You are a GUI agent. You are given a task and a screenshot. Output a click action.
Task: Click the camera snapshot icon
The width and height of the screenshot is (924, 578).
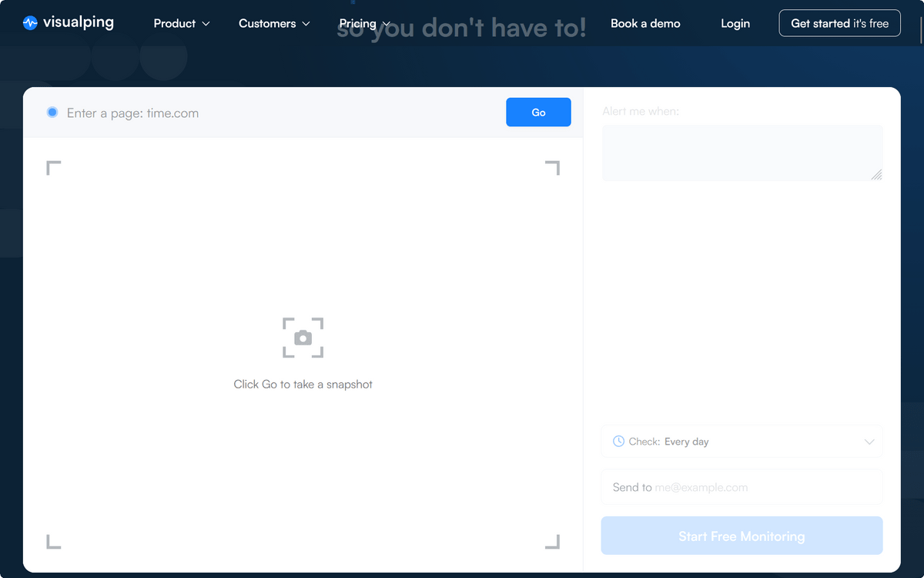point(303,338)
